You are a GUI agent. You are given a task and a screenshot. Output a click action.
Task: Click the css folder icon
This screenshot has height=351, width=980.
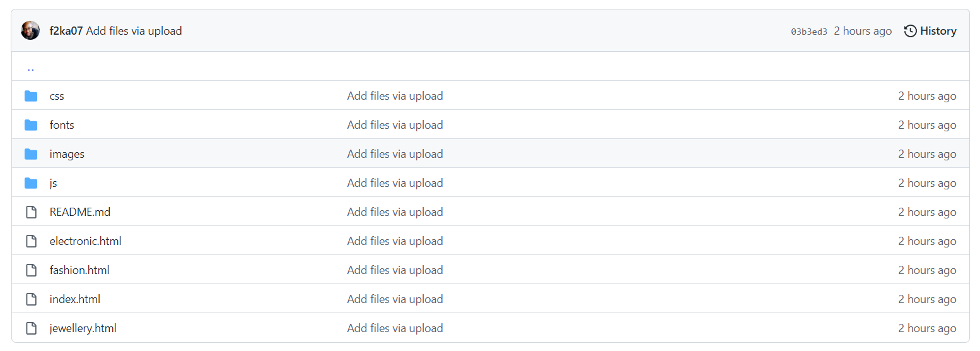31,96
